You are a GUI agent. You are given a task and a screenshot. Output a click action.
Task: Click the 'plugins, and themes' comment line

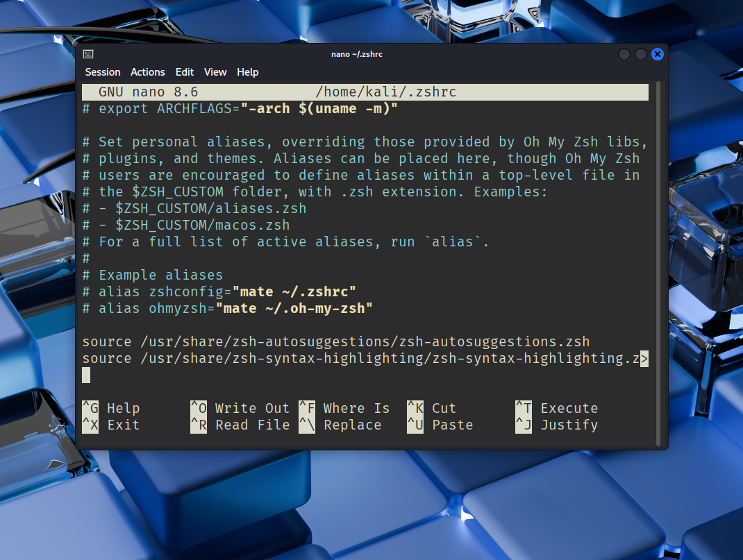pyautogui.click(x=361, y=159)
